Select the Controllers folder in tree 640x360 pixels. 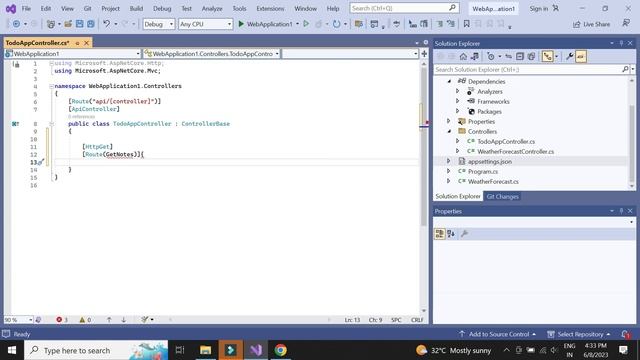(482, 131)
